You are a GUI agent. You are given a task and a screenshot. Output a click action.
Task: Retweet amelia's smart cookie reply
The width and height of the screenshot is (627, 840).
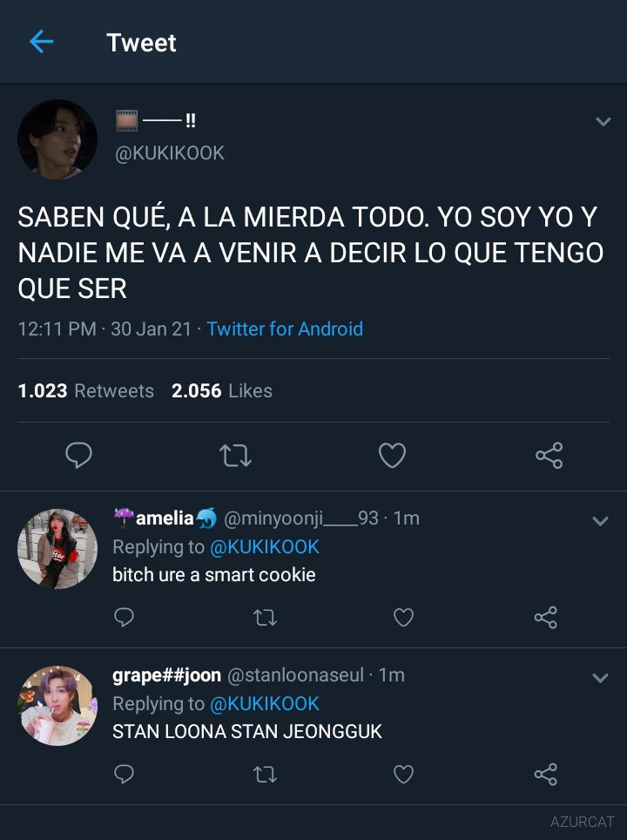(265, 617)
